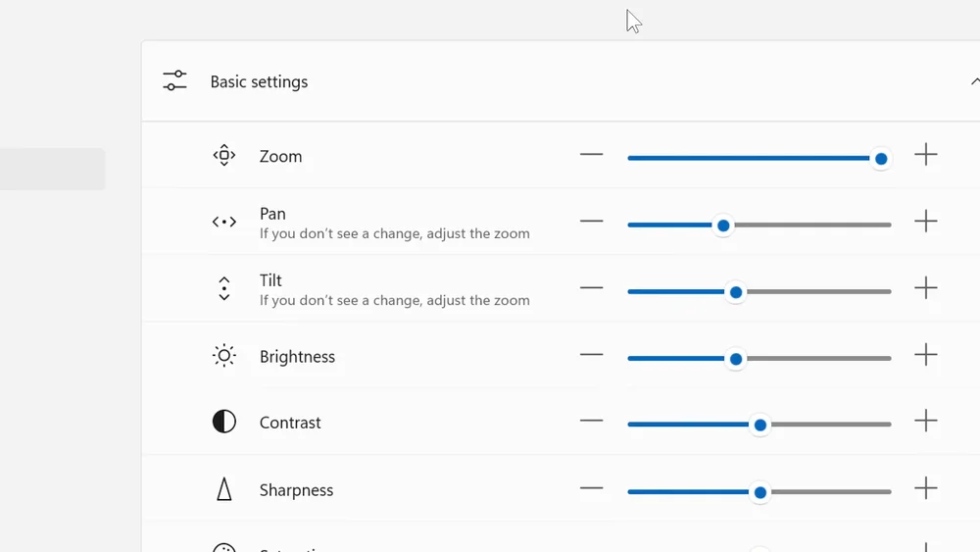Viewport: 980px width, 552px height.
Task: Increase Contrast with the plus button
Action: coord(926,422)
